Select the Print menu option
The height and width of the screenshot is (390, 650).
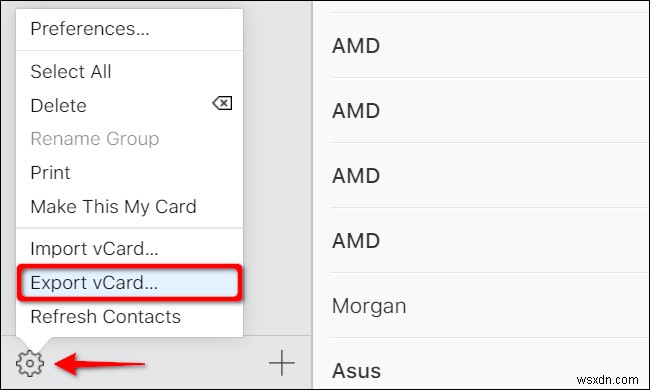pos(129,173)
